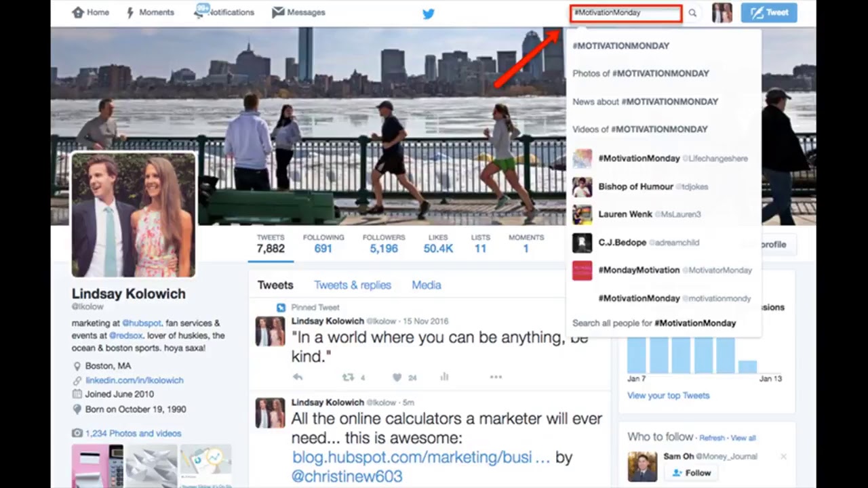Open linkedin.com/in/lkolowich link

tap(134, 380)
